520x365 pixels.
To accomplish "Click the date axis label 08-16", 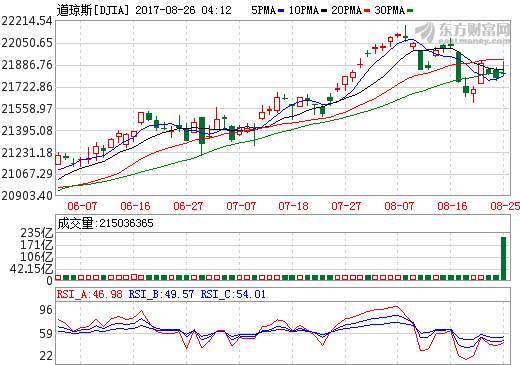I will tap(452, 206).
